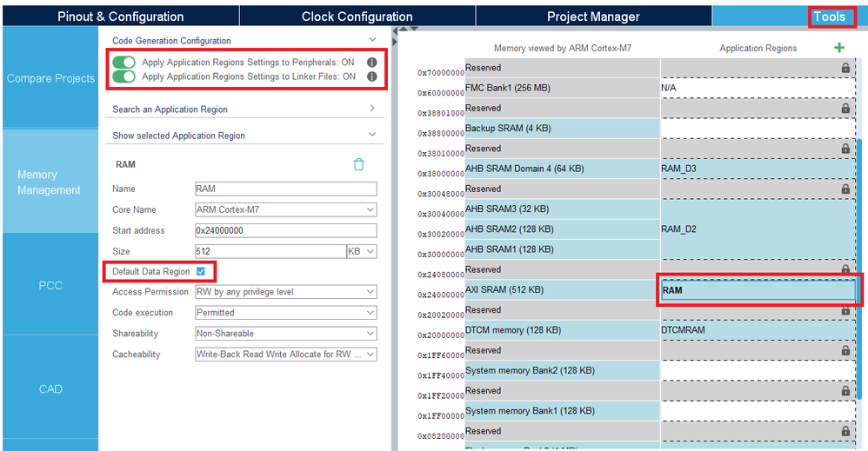Open the Project Manager tab
The width and height of the screenshot is (868, 451).
(593, 16)
